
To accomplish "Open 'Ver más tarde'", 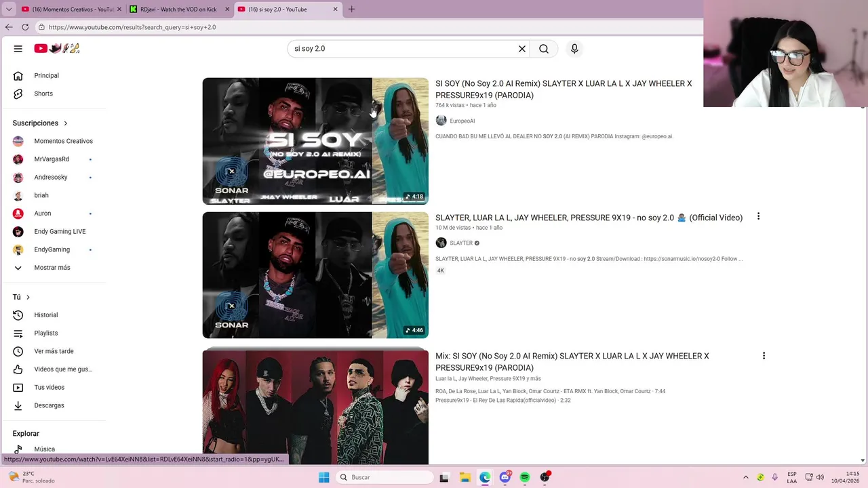I will 53,351.
